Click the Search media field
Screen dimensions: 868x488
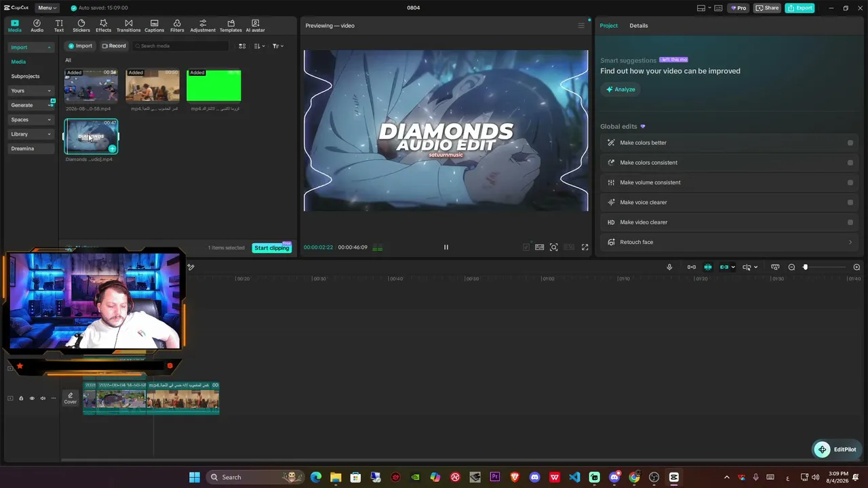[x=180, y=46]
